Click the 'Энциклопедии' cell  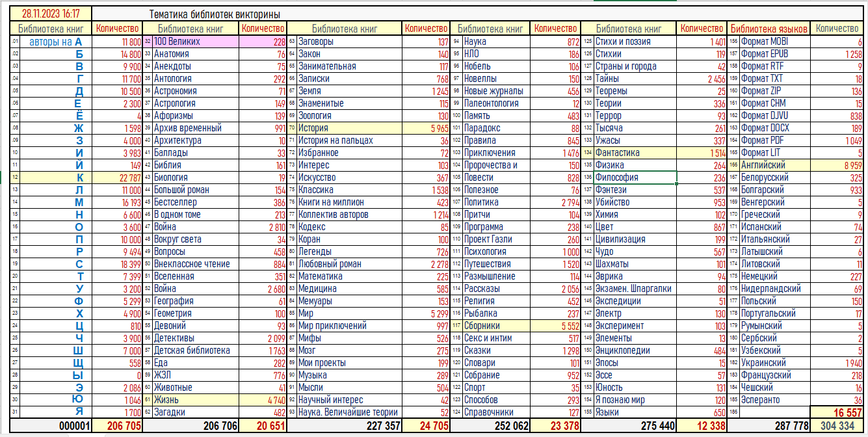[635, 351]
